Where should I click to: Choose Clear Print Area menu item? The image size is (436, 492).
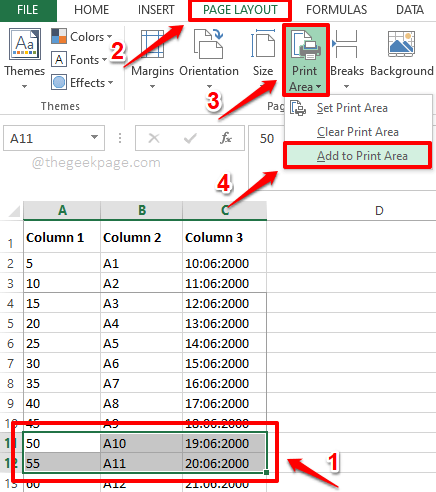click(358, 132)
